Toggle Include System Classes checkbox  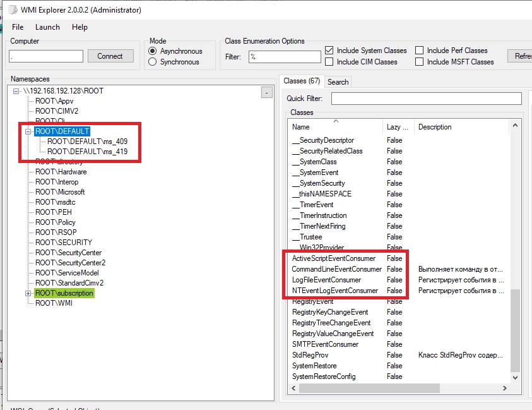coord(329,51)
